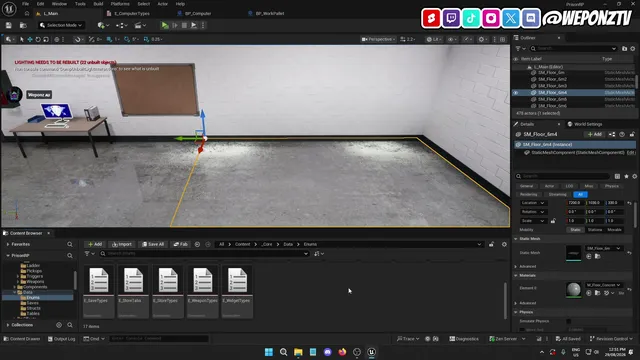Select the E_WeaponTypes enum asset
Screen dimensions: 640x360
point(202,291)
